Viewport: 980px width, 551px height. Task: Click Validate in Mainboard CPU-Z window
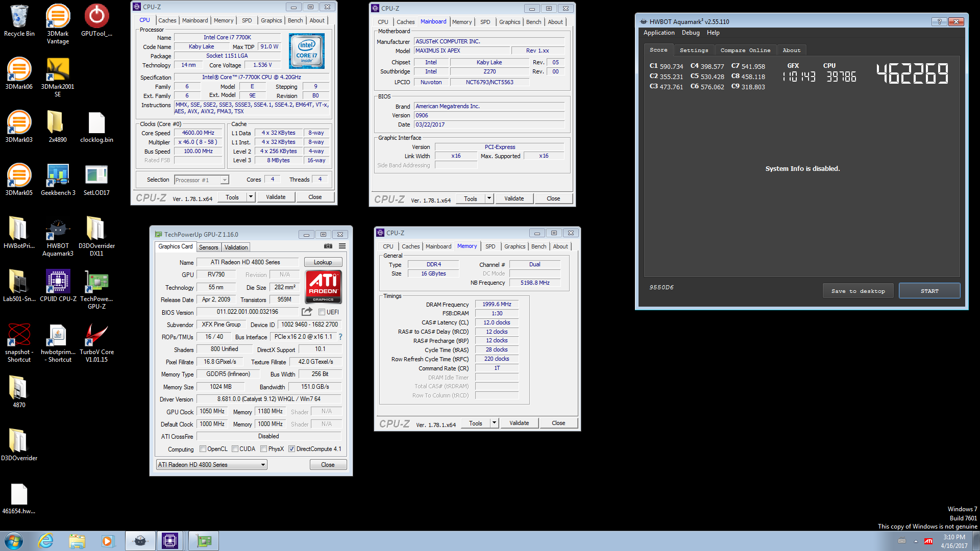[x=514, y=198]
